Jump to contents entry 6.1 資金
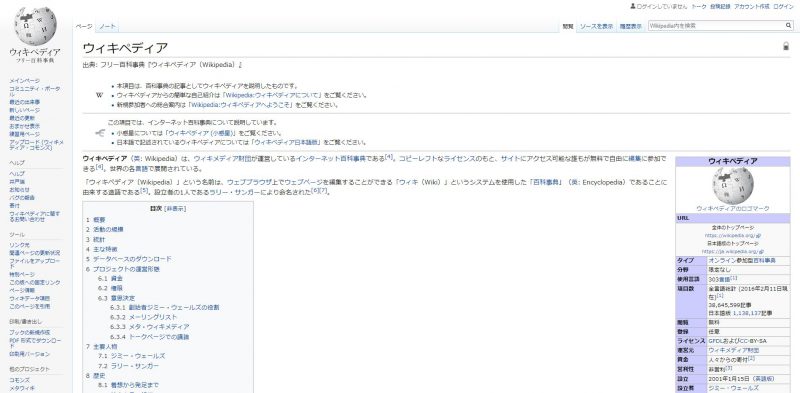The image size is (800, 393). pyautogui.click(x=110, y=278)
